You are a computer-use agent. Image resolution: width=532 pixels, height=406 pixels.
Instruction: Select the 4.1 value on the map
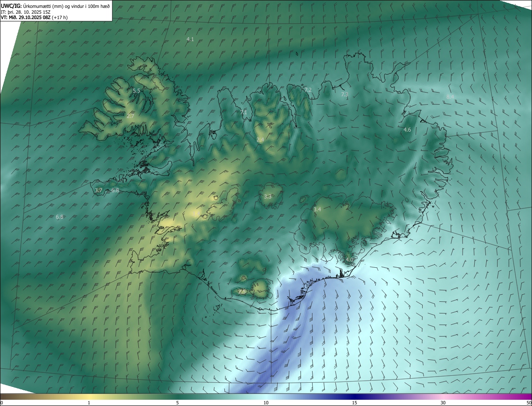click(190, 39)
